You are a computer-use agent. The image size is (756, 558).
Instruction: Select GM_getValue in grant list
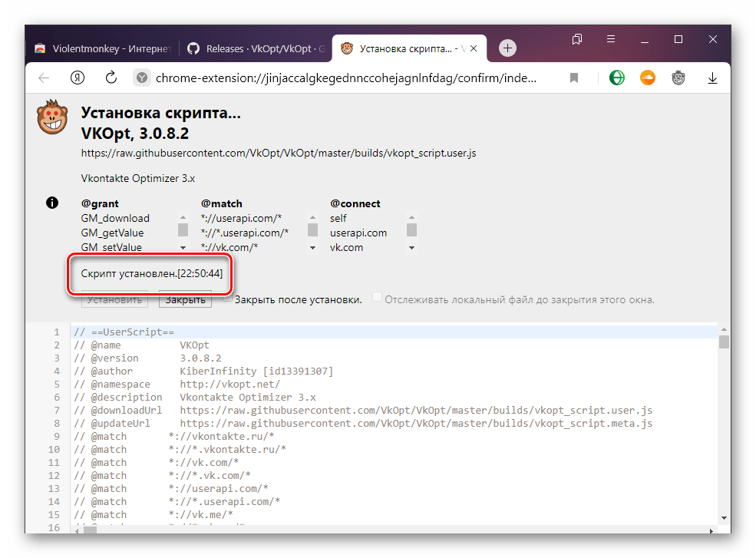(112, 233)
